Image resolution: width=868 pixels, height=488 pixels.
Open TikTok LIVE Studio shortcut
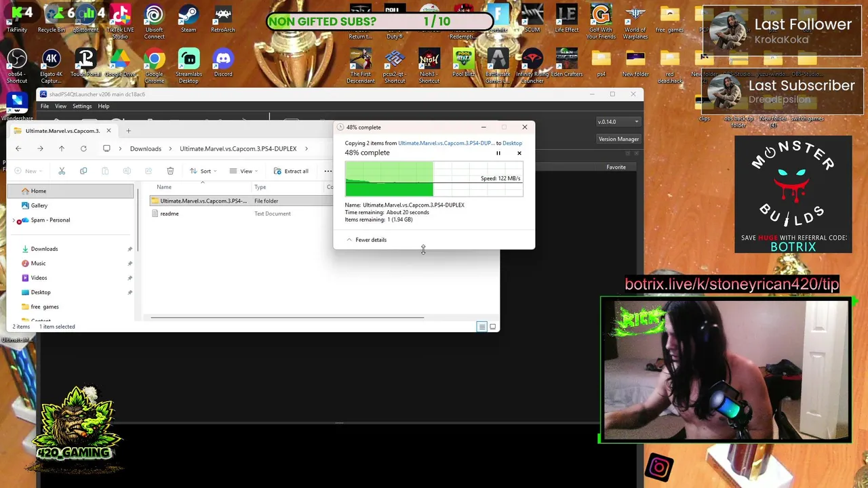click(x=120, y=20)
